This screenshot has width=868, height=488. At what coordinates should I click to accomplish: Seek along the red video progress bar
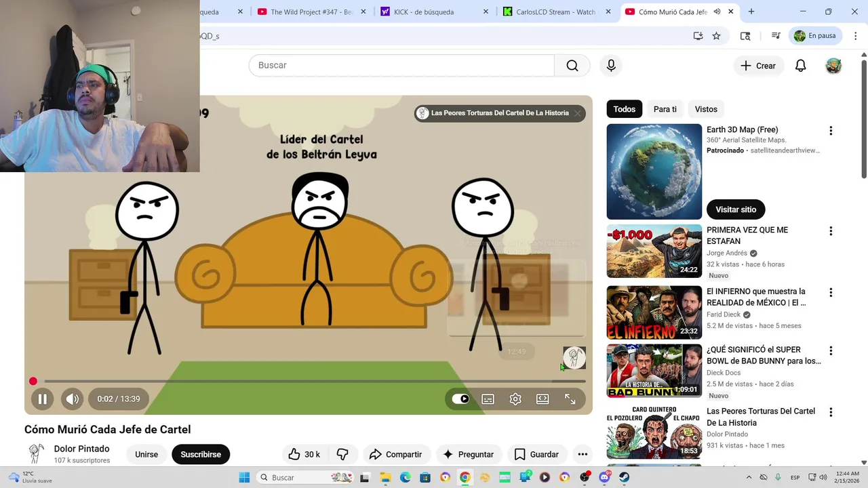click(x=309, y=381)
